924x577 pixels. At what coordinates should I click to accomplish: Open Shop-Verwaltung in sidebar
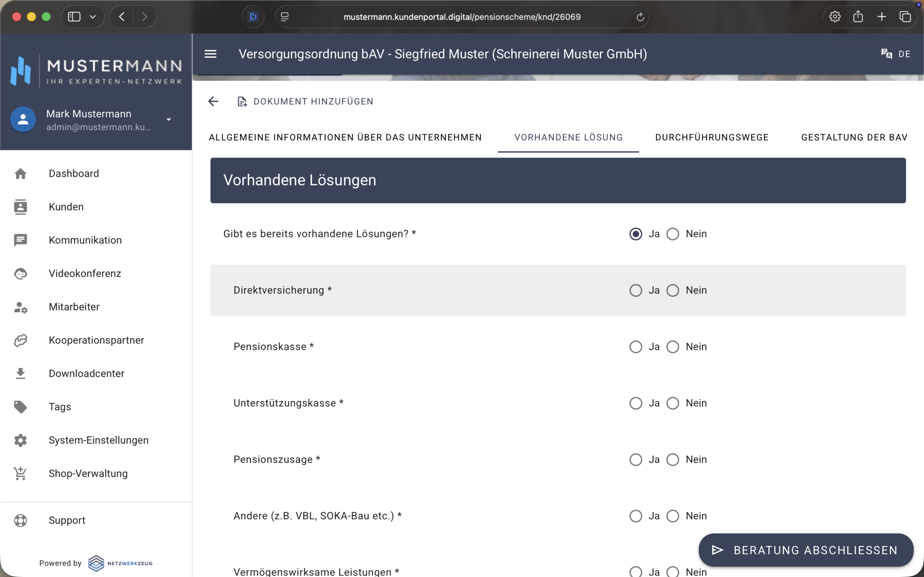[x=88, y=473]
